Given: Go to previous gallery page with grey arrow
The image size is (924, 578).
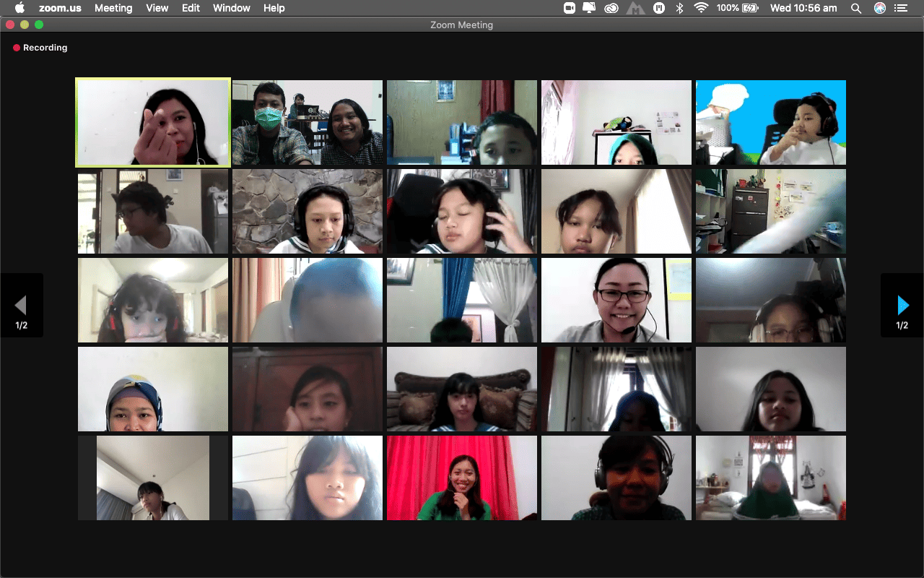Looking at the screenshot, I should [21, 306].
